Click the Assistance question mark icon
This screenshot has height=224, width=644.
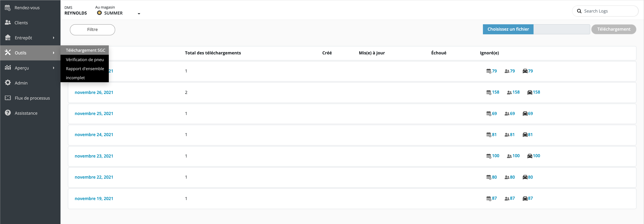(8, 113)
